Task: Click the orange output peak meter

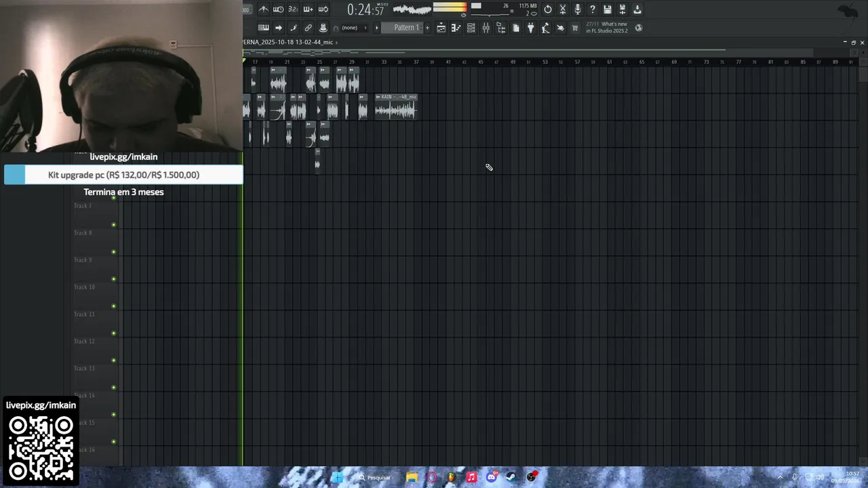Action: [450, 7]
